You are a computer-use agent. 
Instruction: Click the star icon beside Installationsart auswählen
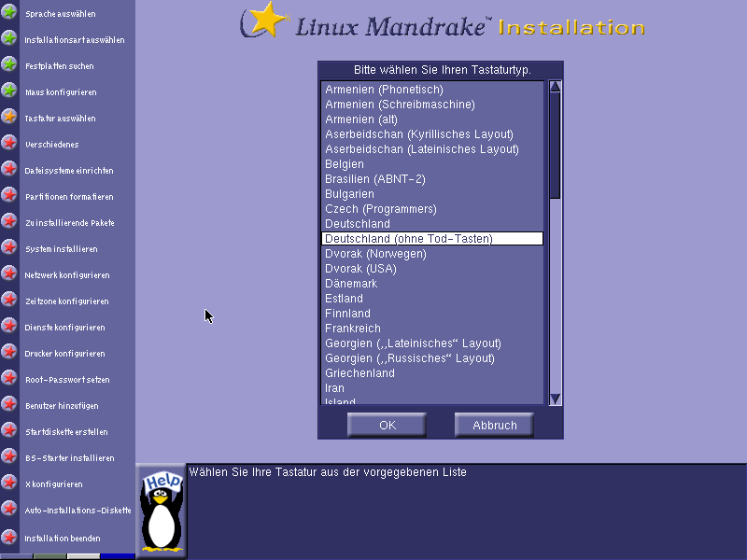coord(9,38)
